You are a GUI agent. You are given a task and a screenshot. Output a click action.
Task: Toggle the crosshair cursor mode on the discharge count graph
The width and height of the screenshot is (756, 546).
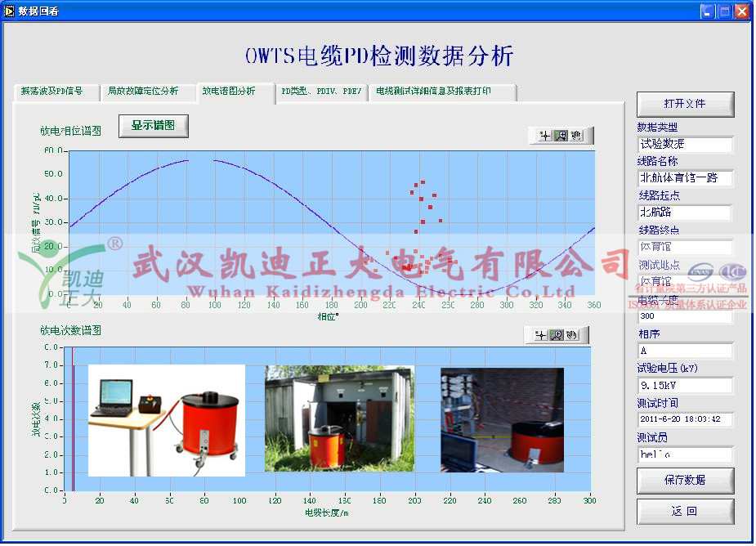point(540,335)
